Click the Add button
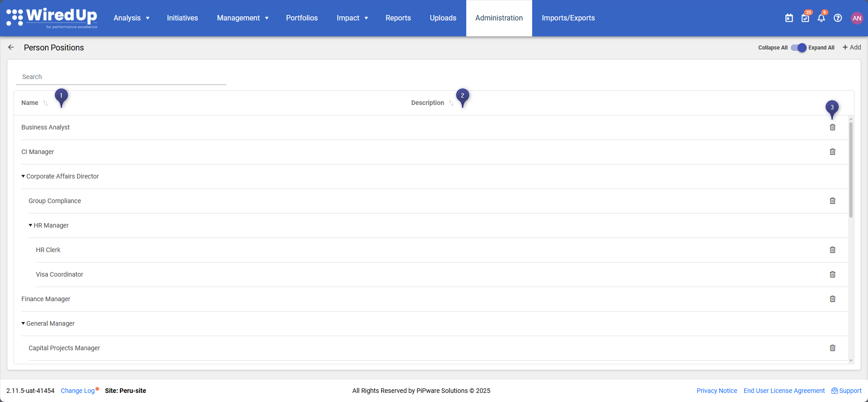The image size is (868, 402). tap(852, 47)
